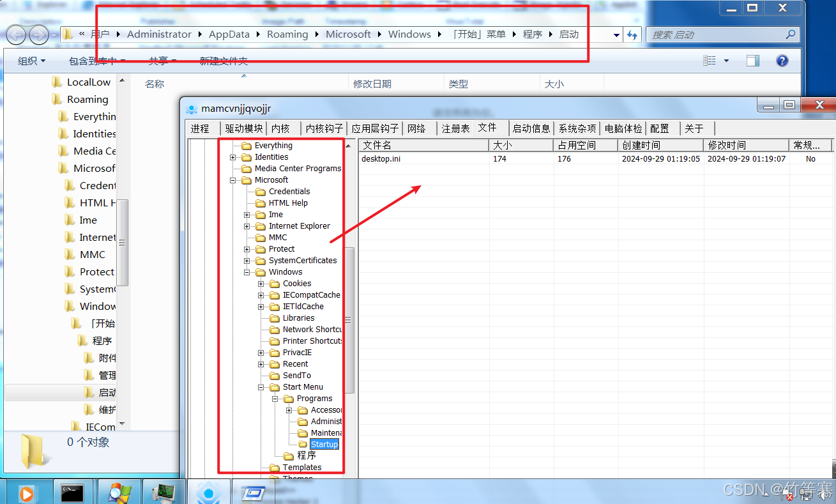This screenshot has width=836, height=504.
Task: Click the search magnifier icon
Action: [791, 34]
